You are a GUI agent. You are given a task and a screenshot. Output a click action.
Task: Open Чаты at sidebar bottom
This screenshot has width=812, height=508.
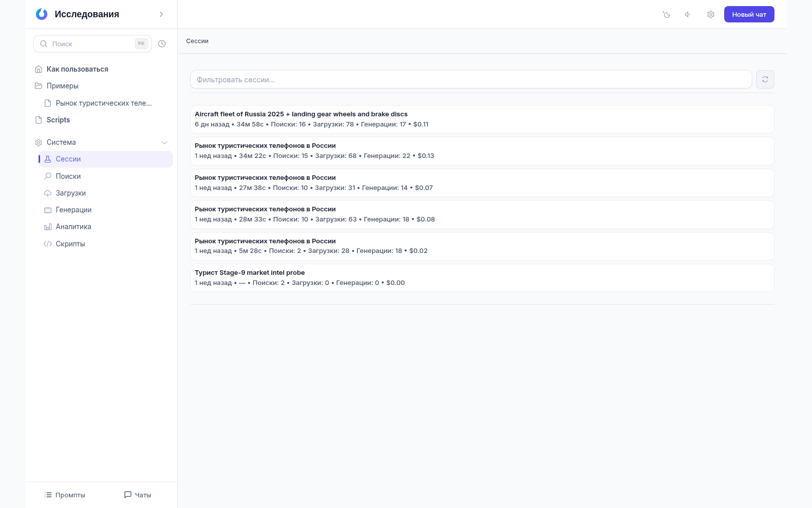pos(138,495)
